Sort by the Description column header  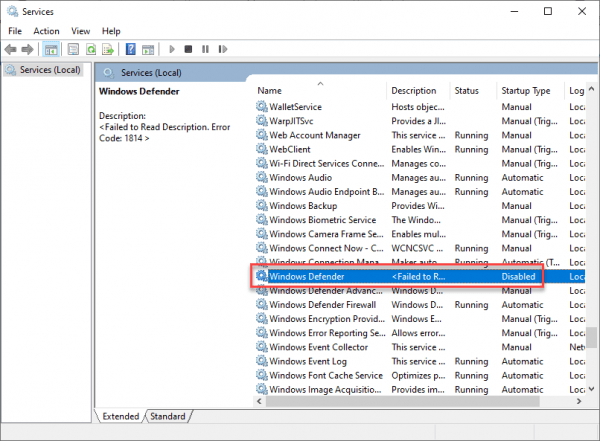point(414,91)
